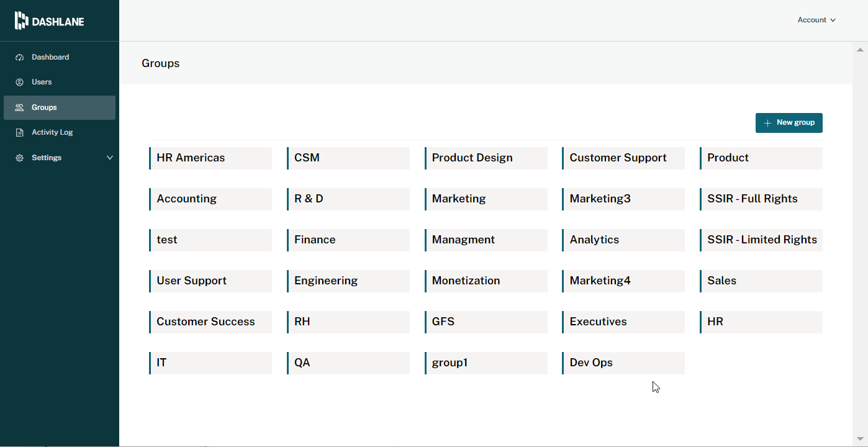Viewport: 868px width, 447px height.
Task: Open the Managment group
Action: pyautogui.click(x=486, y=240)
